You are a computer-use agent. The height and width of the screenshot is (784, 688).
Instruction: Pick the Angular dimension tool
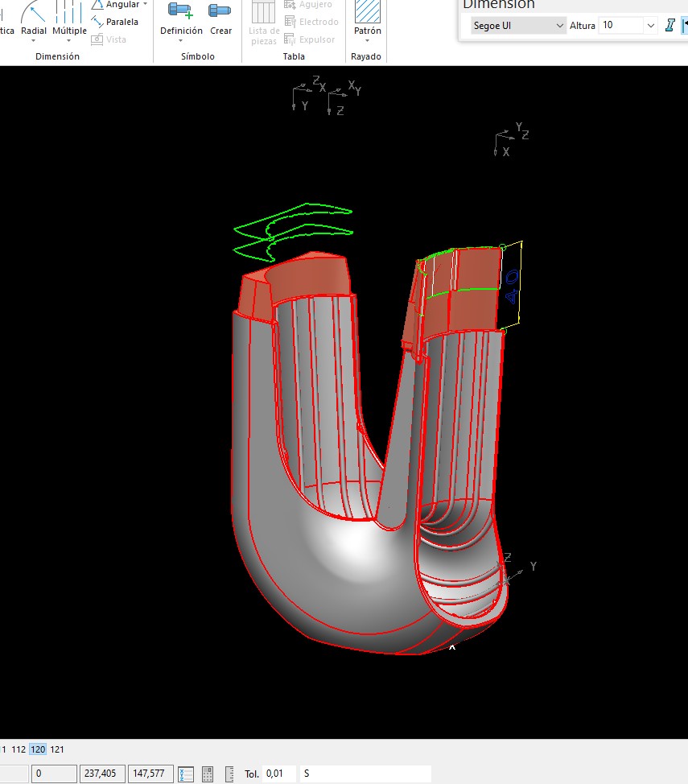click(116, 5)
